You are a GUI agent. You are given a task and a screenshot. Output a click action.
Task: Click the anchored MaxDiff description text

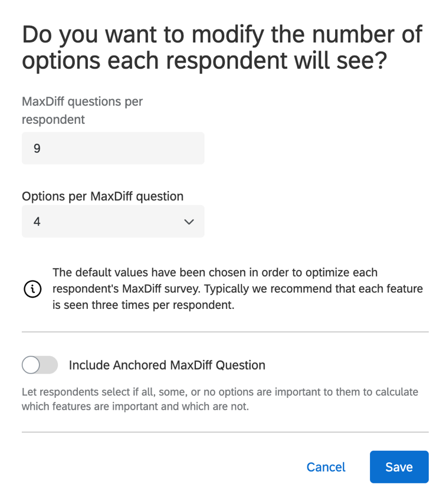coord(219,399)
